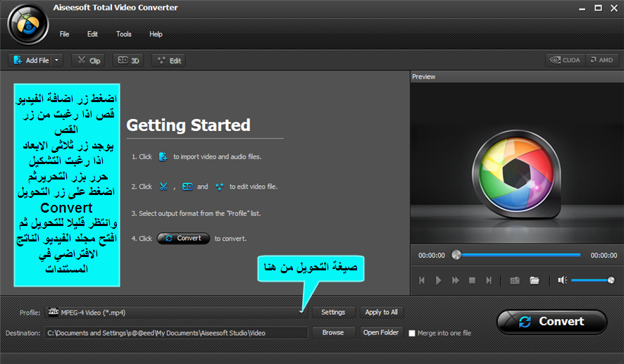Click Open Folder button

[x=381, y=332]
